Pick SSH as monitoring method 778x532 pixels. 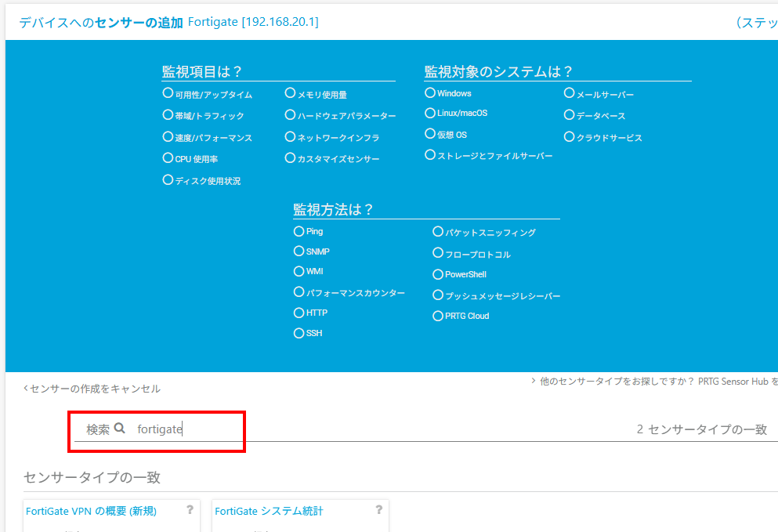click(x=299, y=333)
